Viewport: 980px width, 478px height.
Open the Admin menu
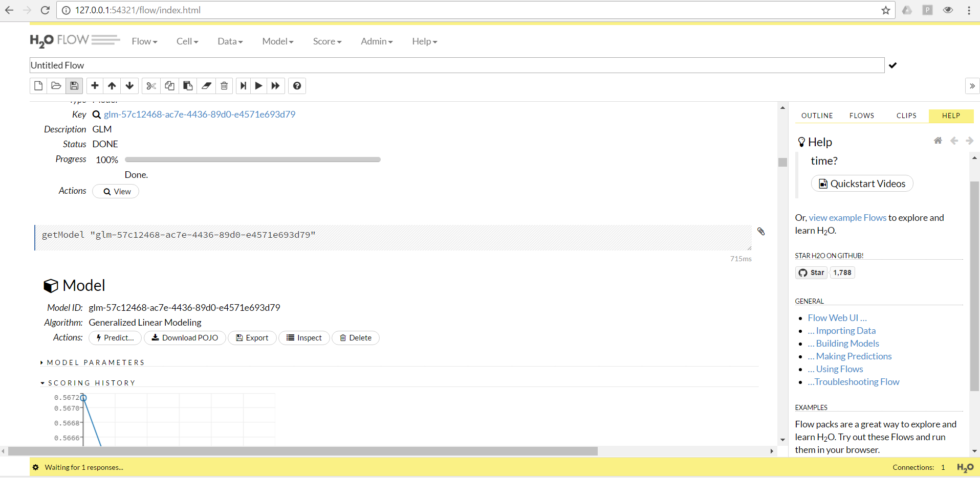tap(377, 41)
